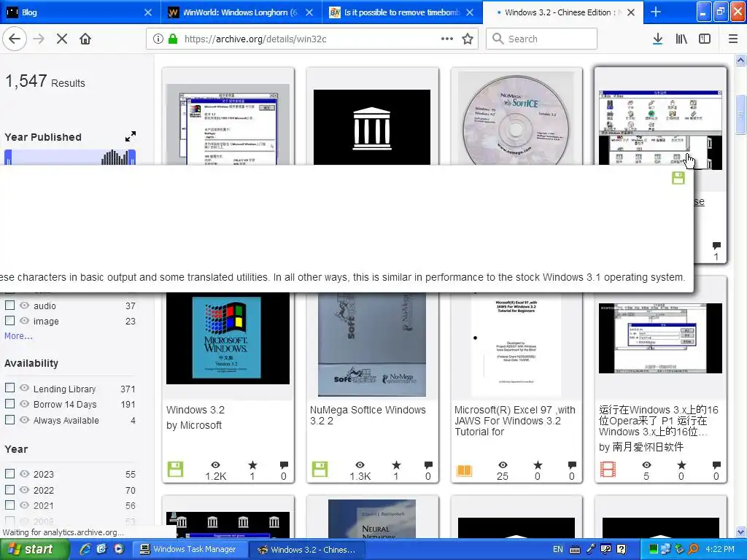747x560 pixels.
Task: Go back to the previous page
Action: tap(15, 39)
